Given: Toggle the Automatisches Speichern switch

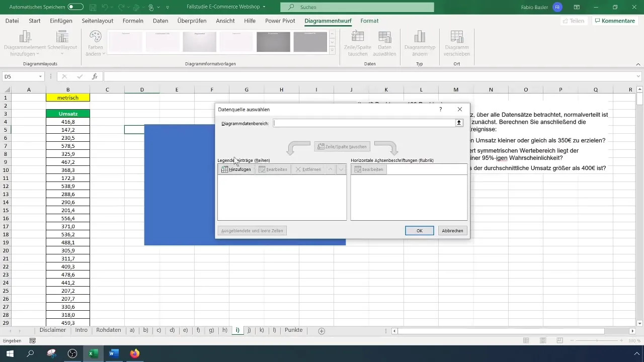Looking at the screenshot, I should tap(75, 7).
